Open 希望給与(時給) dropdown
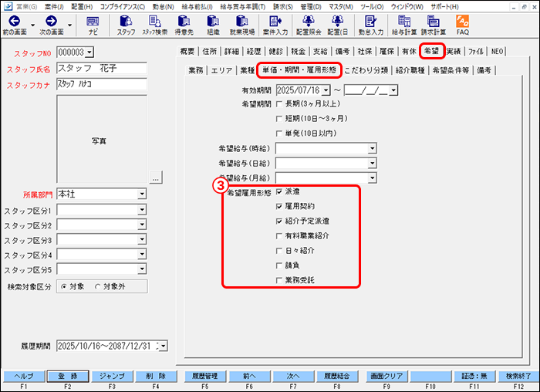The image size is (540, 392). click(372, 148)
